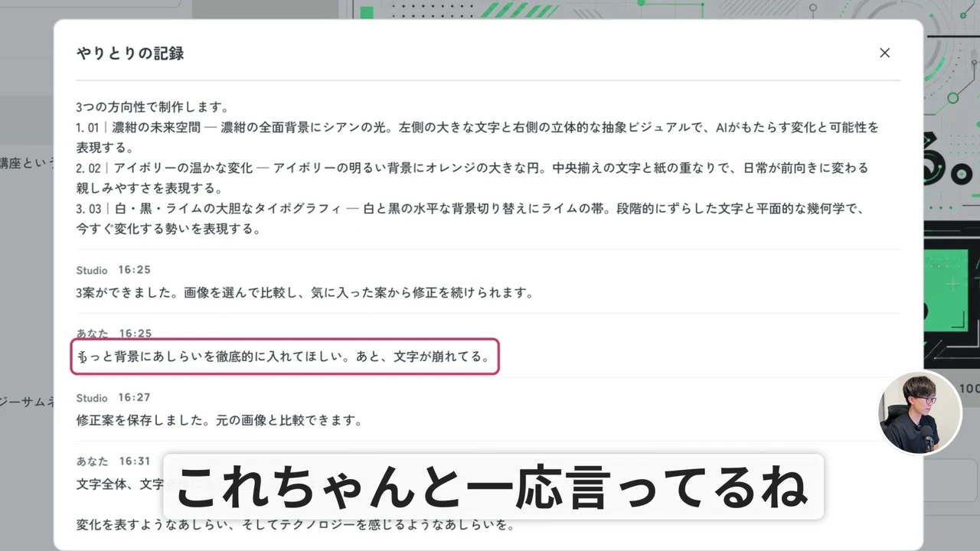The width and height of the screenshot is (980, 551).
Task: Click the message 変化を表すようなあしらい、そしてテクノロジー
Action: [x=296, y=525]
